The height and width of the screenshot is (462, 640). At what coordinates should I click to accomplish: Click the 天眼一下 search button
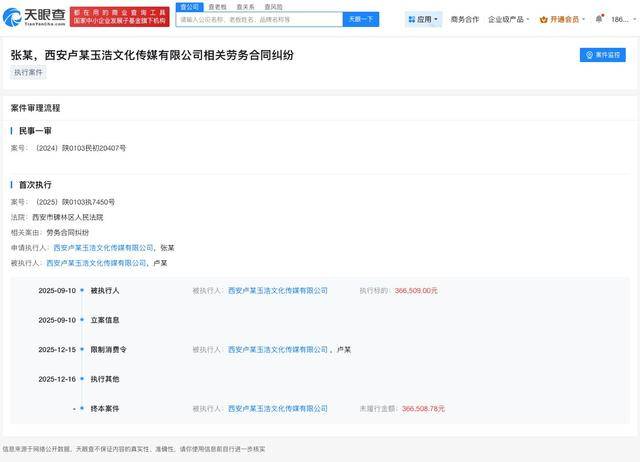pos(361,19)
